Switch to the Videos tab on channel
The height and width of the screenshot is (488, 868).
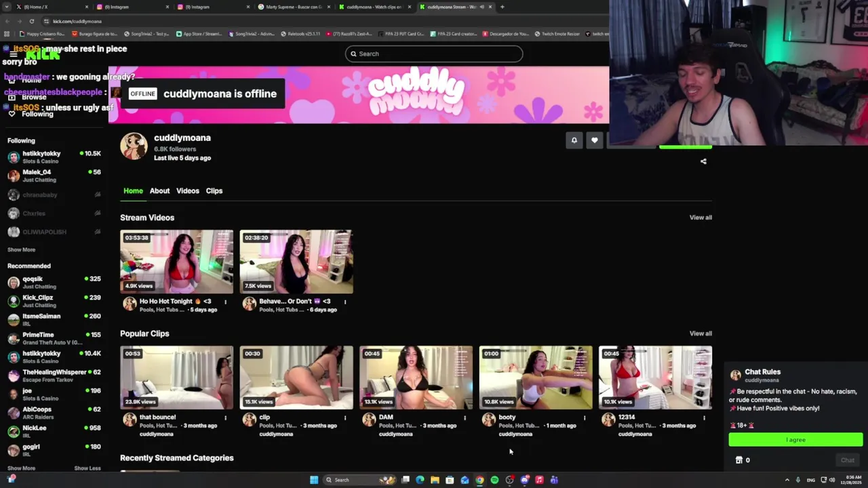tap(188, 190)
